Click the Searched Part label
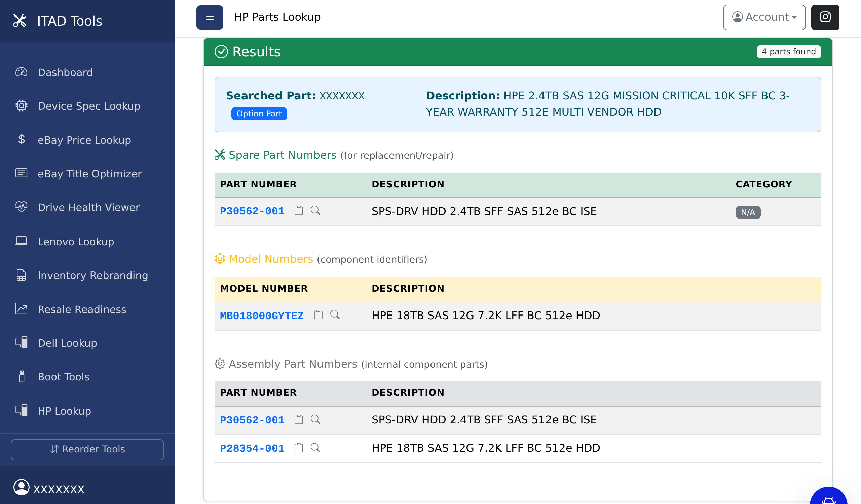 tap(271, 95)
